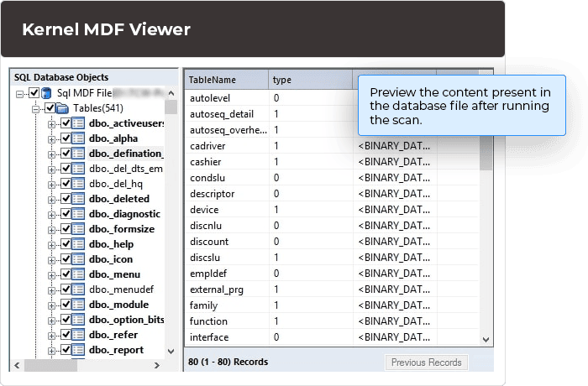Image resolution: width=588 pixels, height=386 pixels.
Task: Select the cadriver cell
Action: click(227, 146)
